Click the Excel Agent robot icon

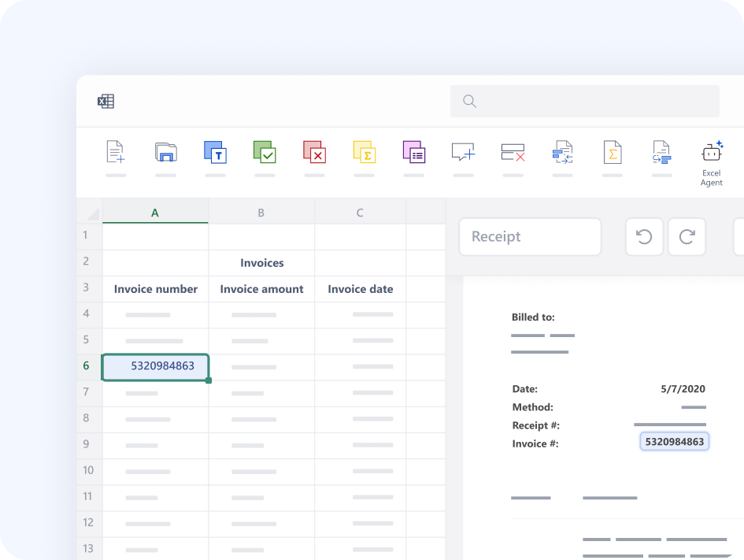pos(712,152)
